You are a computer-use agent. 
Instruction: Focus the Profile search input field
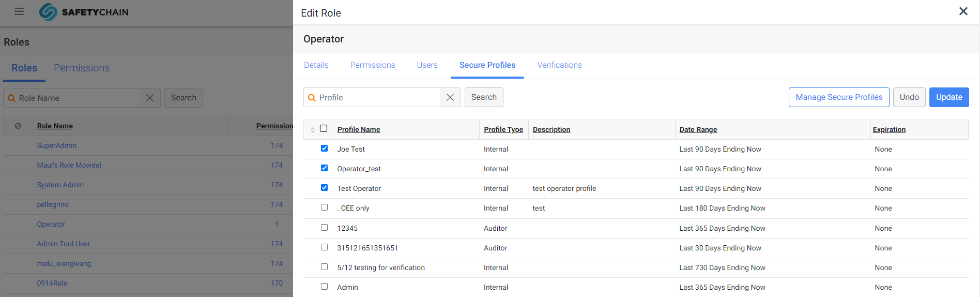[x=378, y=97]
